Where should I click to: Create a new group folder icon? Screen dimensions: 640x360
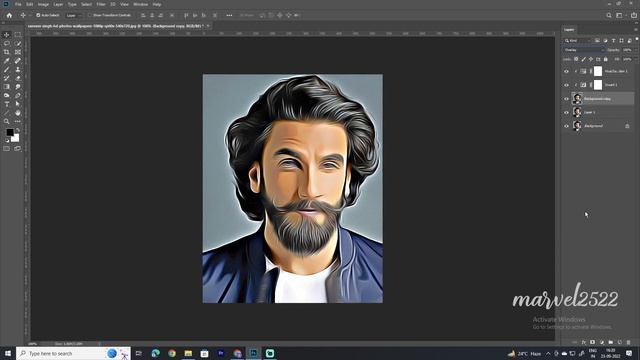[611, 342]
